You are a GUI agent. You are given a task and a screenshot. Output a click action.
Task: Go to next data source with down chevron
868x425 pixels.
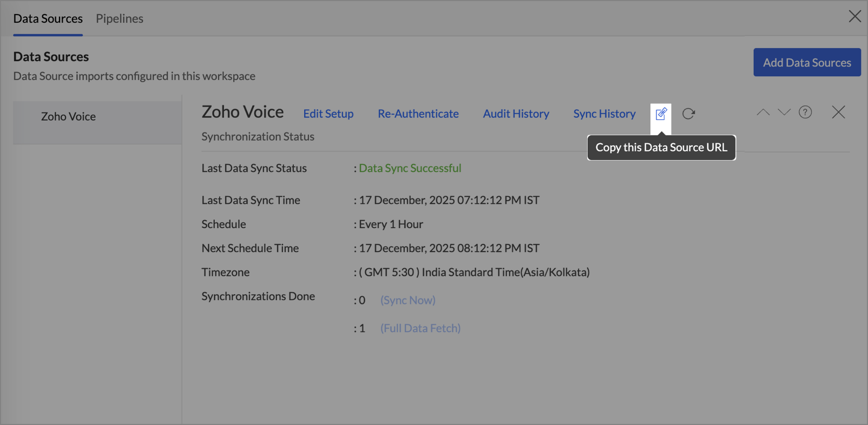coord(784,112)
